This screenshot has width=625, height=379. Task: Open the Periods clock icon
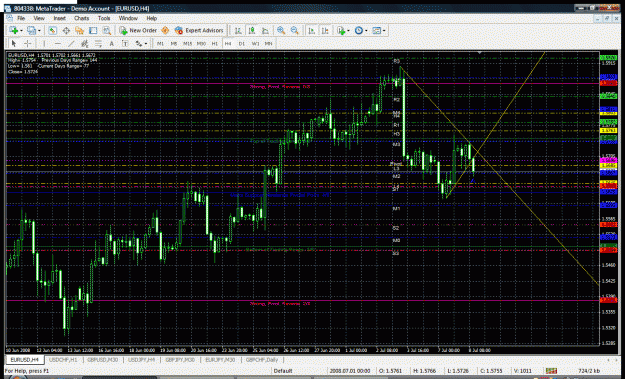tap(358, 30)
